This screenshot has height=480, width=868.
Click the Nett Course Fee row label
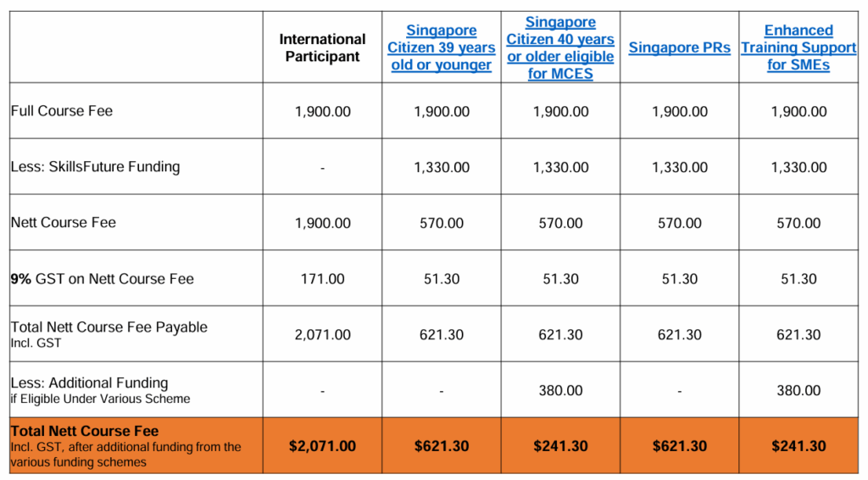tap(64, 223)
